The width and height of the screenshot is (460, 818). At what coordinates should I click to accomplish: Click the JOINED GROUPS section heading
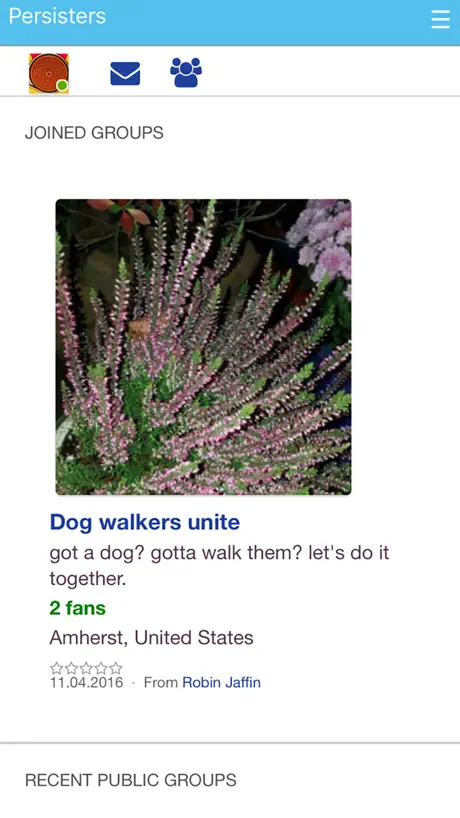click(x=94, y=133)
